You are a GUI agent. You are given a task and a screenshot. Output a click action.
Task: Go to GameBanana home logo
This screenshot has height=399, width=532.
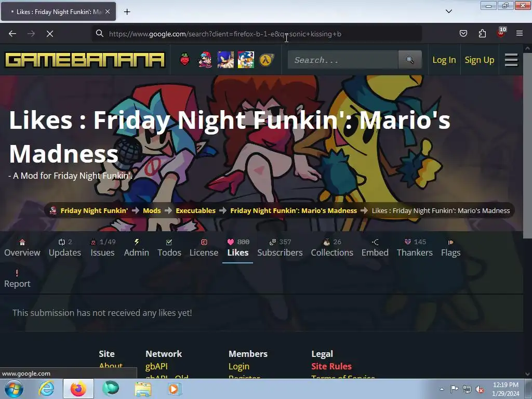click(x=85, y=60)
